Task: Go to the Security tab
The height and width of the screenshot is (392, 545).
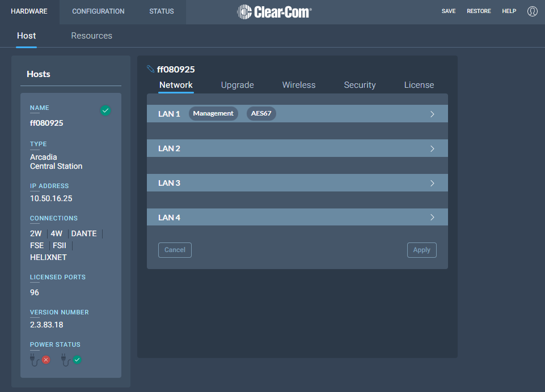Action: (360, 85)
